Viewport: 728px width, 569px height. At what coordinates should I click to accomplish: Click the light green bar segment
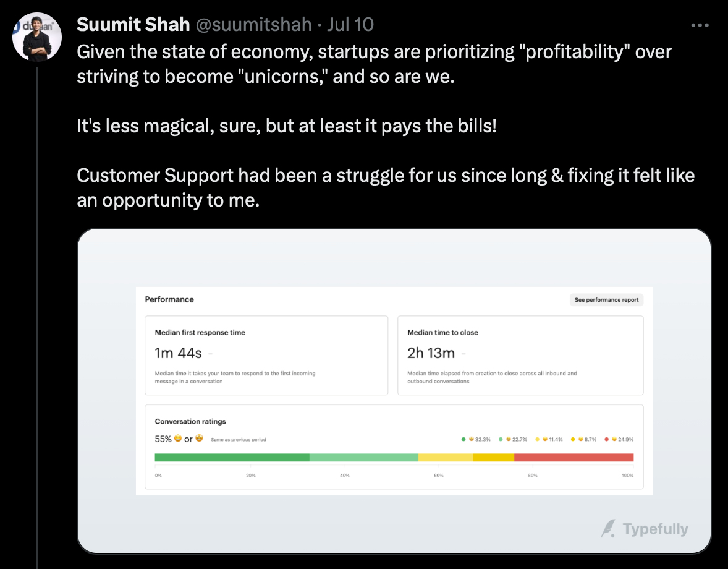pos(364,458)
